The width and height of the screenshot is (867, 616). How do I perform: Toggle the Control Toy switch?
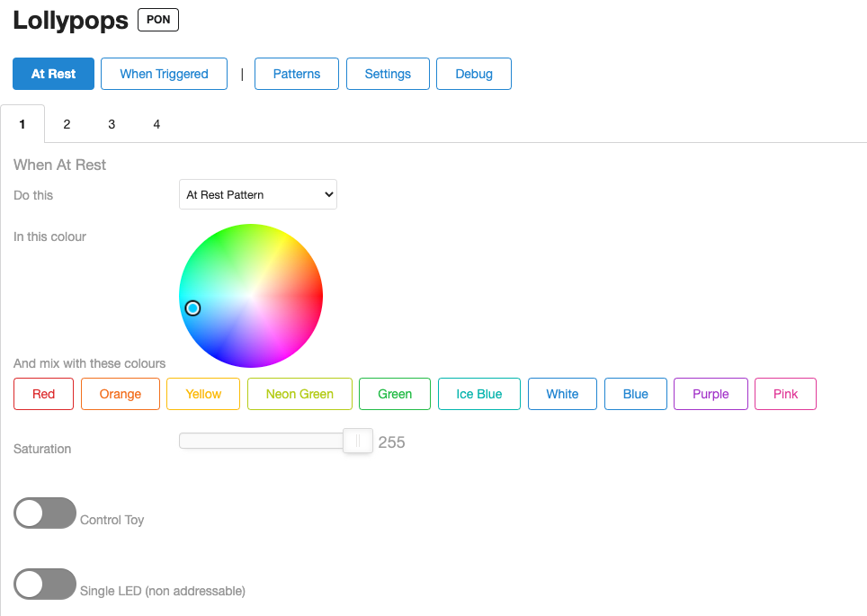coord(45,513)
